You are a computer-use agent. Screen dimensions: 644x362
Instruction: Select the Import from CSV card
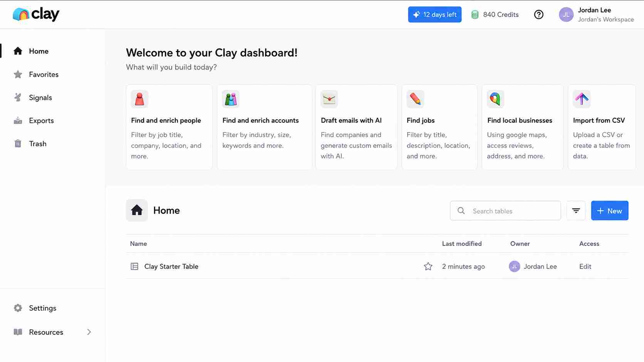(x=602, y=127)
